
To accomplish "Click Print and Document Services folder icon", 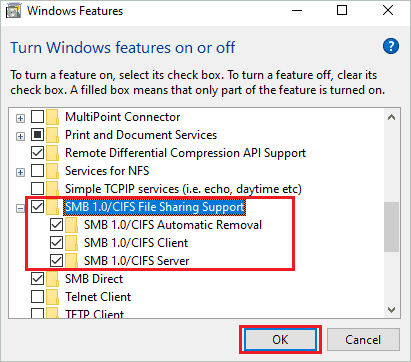I will click(x=53, y=135).
